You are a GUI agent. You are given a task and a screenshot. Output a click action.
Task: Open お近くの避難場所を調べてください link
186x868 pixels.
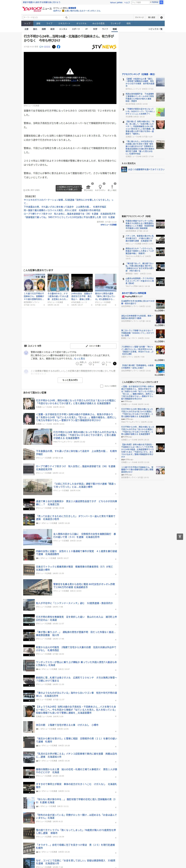[x=146, y=170]
